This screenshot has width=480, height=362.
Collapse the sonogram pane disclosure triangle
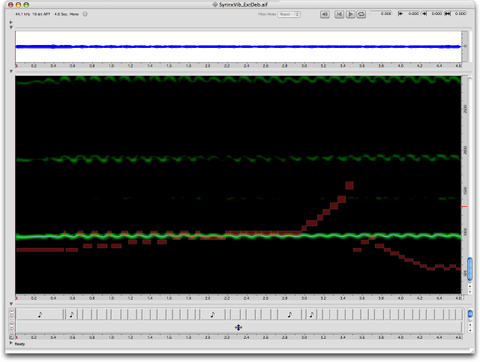11,71
